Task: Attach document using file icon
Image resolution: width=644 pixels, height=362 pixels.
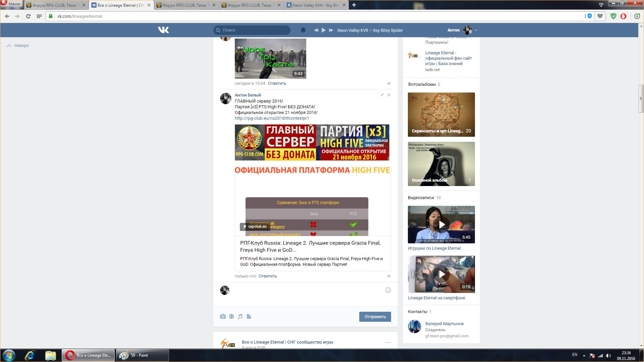Action: [249, 316]
